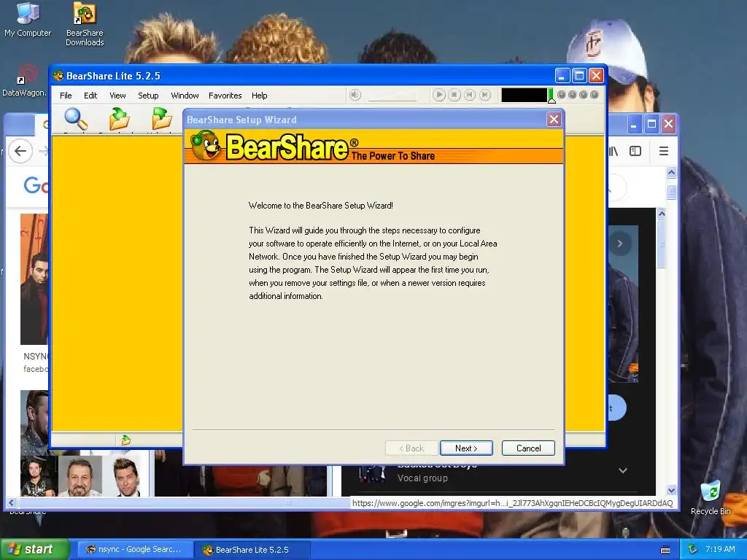Click the Windows Start button
Image resolution: width=747 pixels, height=560 pixels.
[x=34, y=549]
